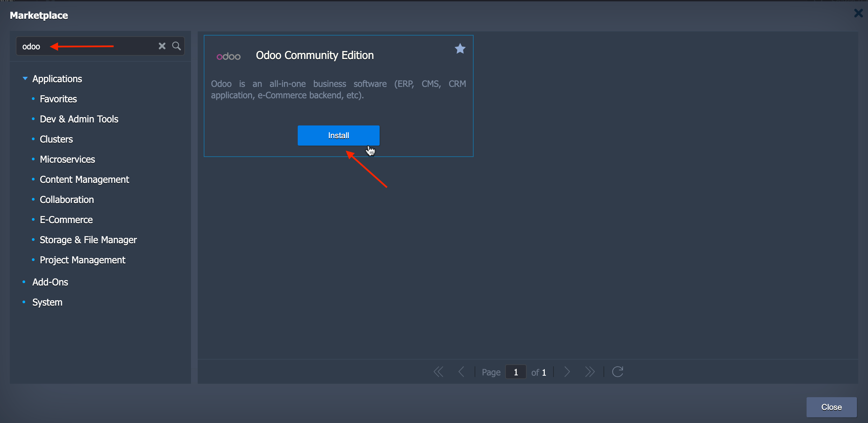Install Odoo Community Edition
The width and height of the screenshot is (868, 423).
coord(338,136)
